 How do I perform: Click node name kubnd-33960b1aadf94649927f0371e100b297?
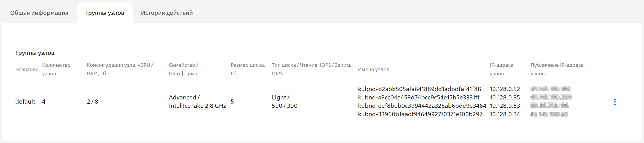(x=420, y=114)
